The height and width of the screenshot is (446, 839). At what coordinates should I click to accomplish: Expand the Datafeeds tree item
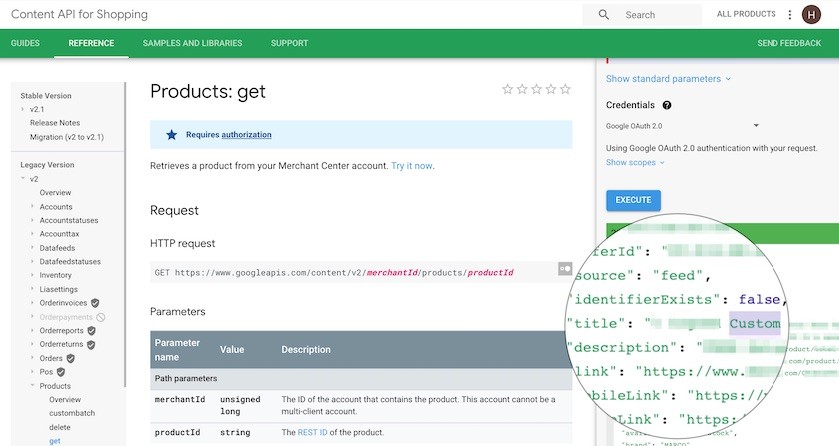32,248
